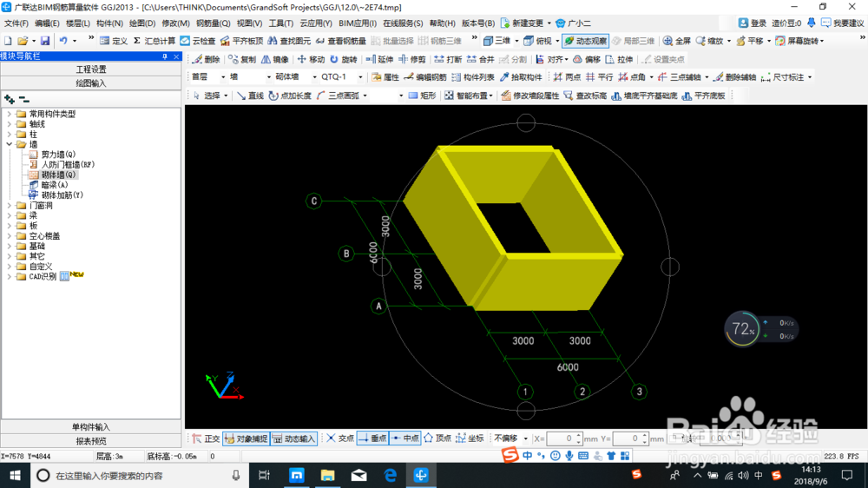
Task: Toggle 对象捕捉 object snap
Action: (x=247, y=439)
